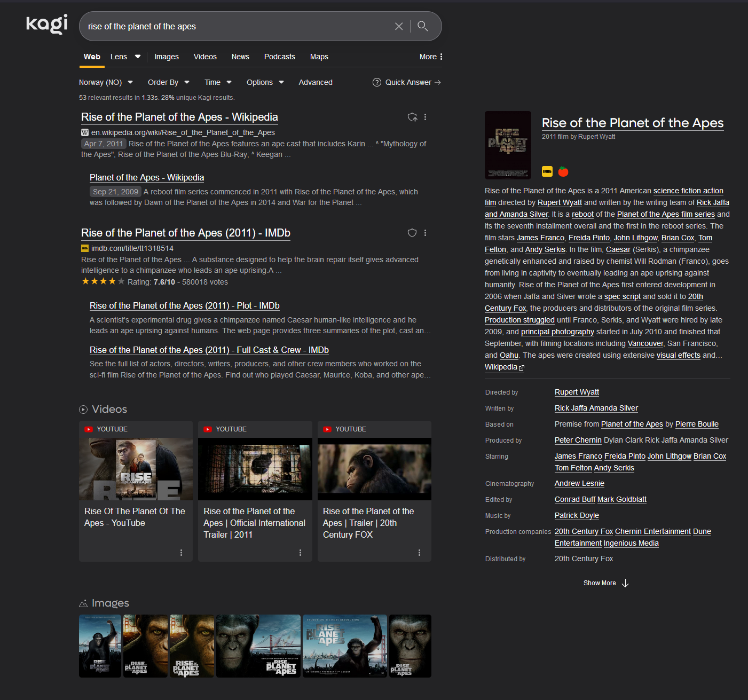
Task: Click the Andrew Lesnie cinematography link
Action: click(x=579, y=483)
